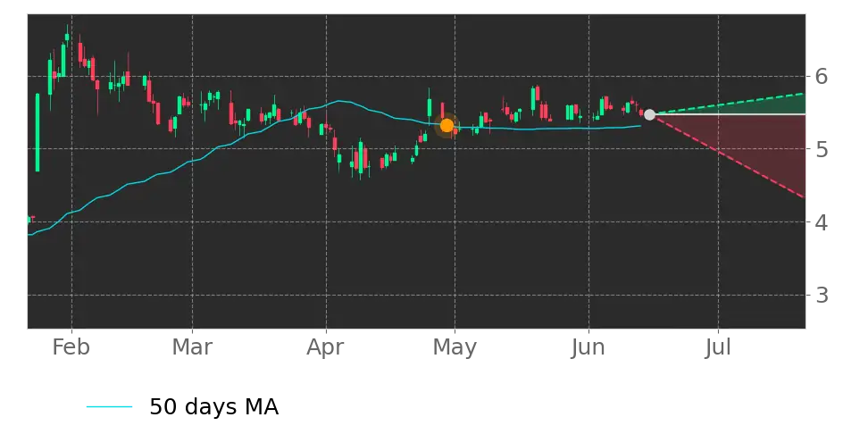Click the price axis label 5

822,149
